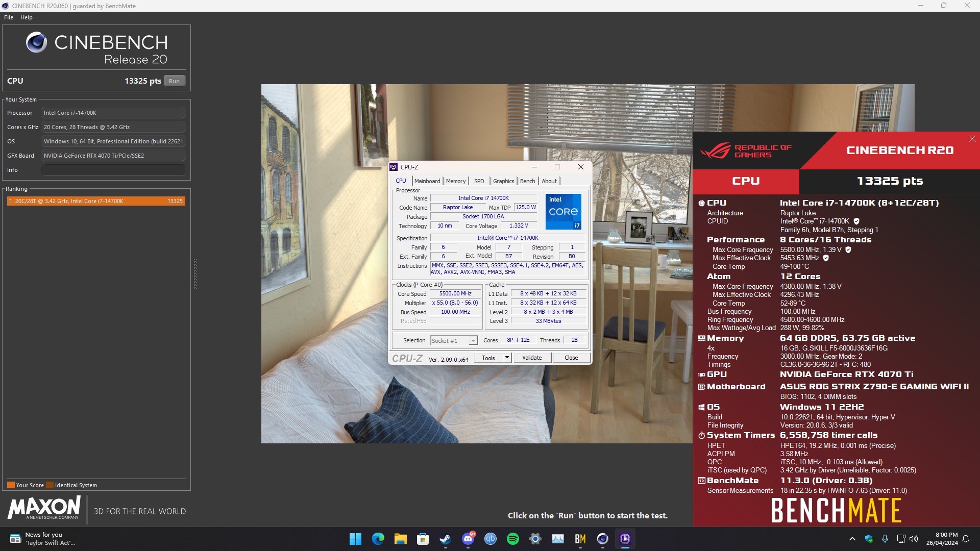Image resolution: width=980 pixels, height=551 pixels.
Task: Click the BenchMate section icon near version 11.3.0
Action: coord(701,481)
